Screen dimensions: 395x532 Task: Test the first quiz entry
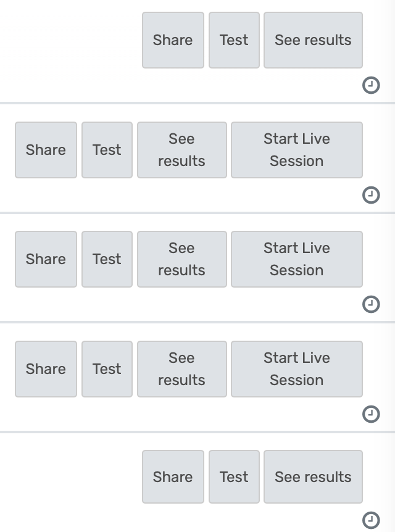click(x=234, y=39)
